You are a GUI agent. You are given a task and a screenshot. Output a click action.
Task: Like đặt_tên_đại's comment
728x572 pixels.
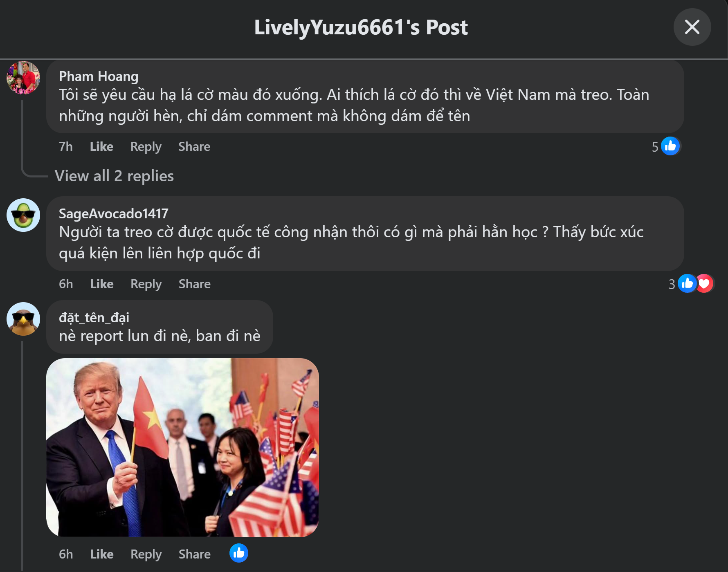tap(101, 554)
